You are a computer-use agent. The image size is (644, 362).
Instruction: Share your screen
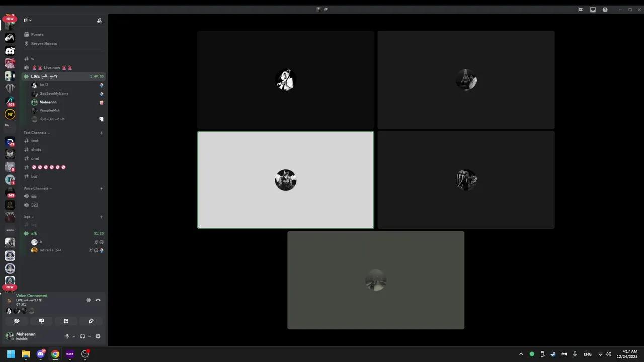41,321
